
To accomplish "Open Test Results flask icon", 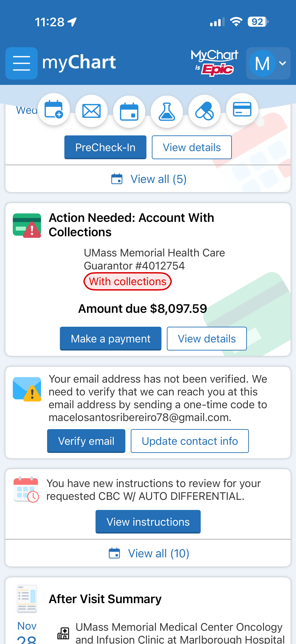I will [x=167, y=112].
